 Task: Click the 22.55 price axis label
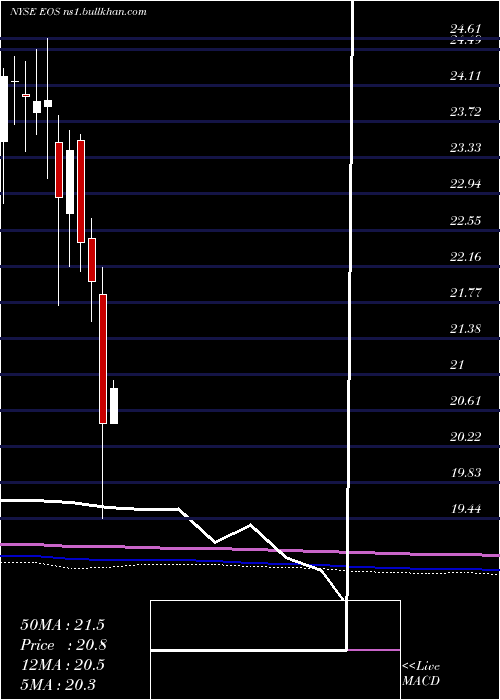click(x=465, y=221)
